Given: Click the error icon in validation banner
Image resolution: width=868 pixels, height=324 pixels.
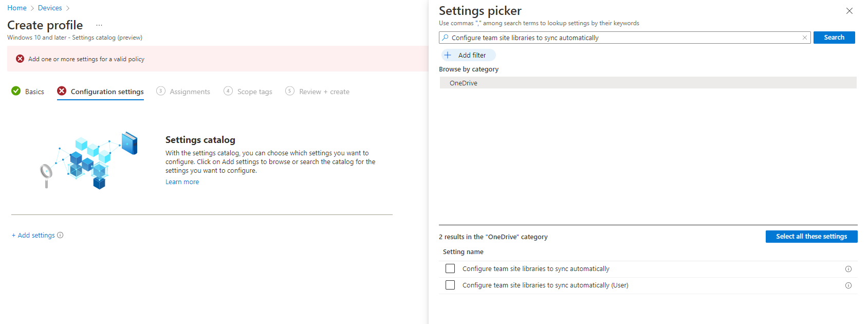Looking at the screenshot, I should (x=20, y=59).
